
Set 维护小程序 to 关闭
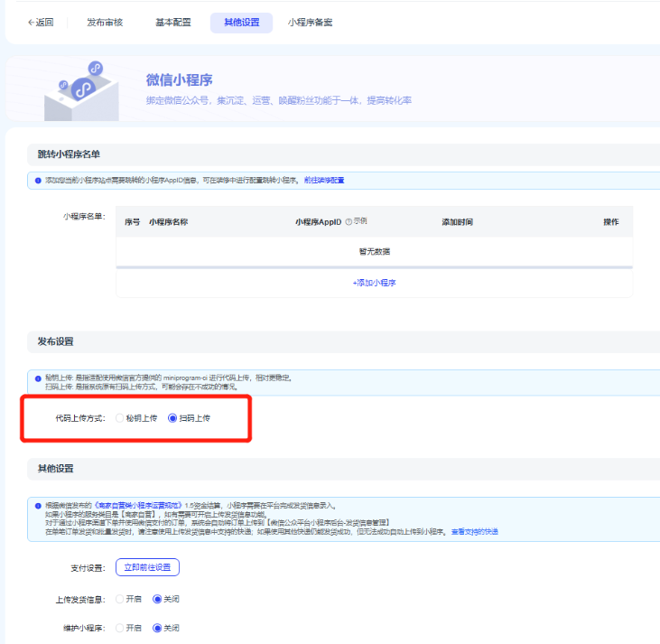tap(157, 627)
